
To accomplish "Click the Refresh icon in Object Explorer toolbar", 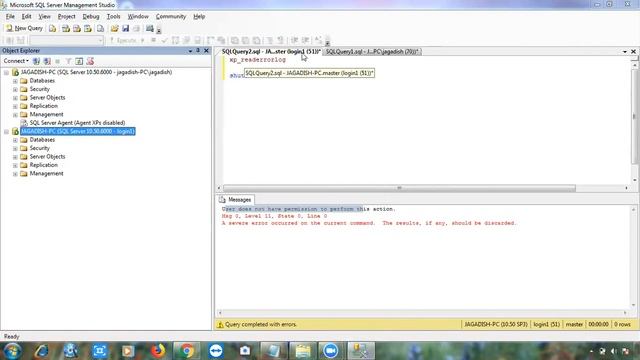I will tap(79, 61).
